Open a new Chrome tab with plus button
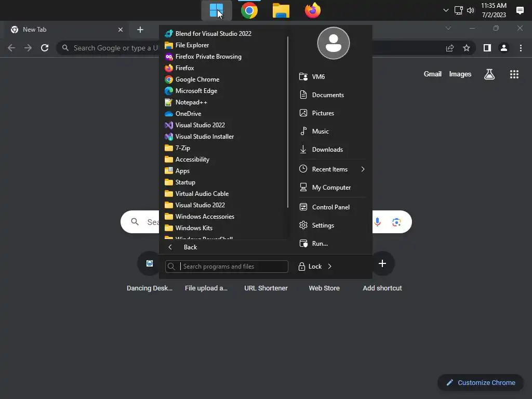532x399 pixels. [x=140, y=30]
